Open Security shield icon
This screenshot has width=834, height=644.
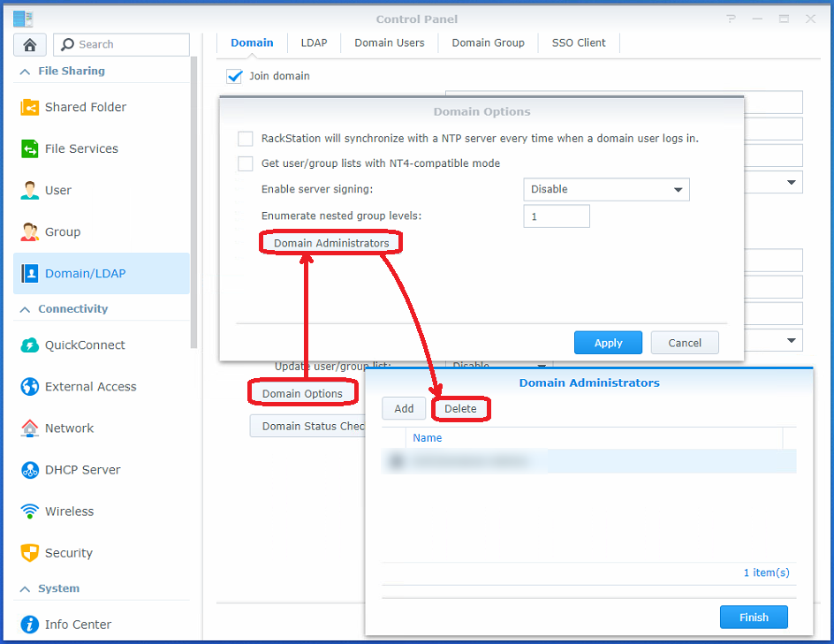(30, 553)
